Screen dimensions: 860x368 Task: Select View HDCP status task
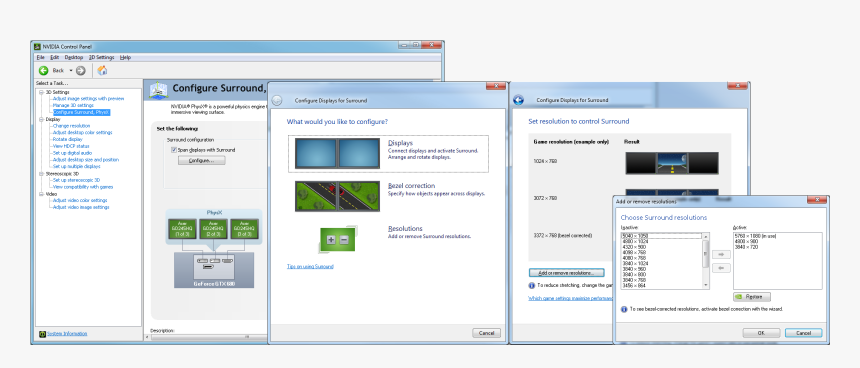[x=71, y=146]
